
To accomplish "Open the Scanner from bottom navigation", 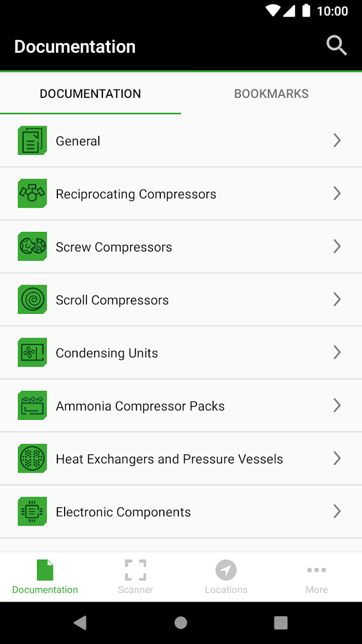I will click(135, 577).
